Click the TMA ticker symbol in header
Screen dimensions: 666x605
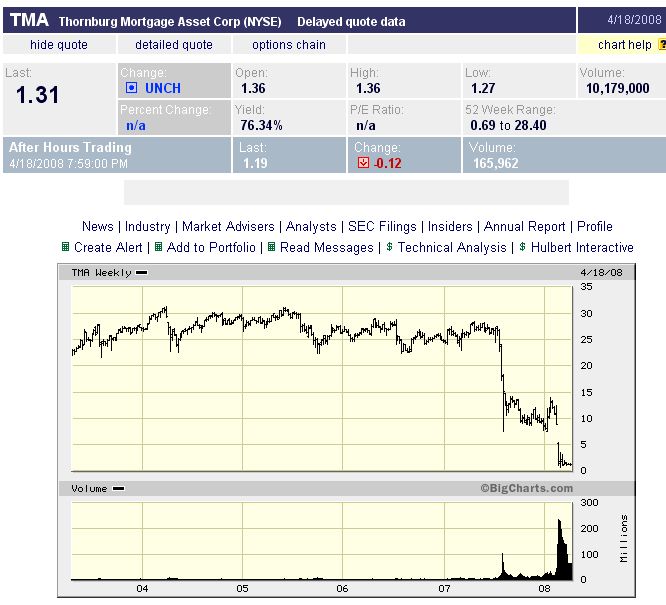pos(29,20)
